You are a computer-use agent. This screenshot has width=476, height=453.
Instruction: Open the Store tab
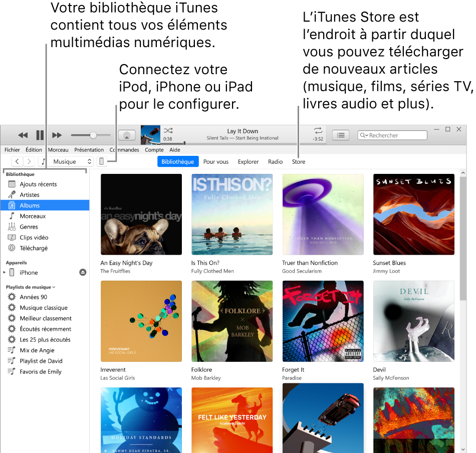(x=299, y=161)
